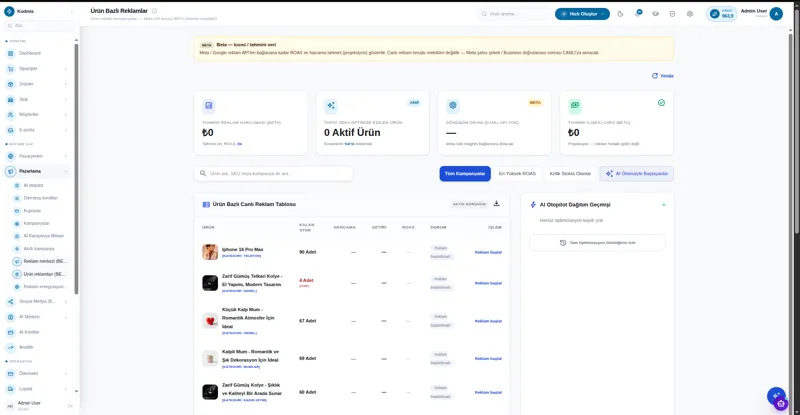Screen dimensions: 800x415
Task: Click the credits balance pill 963,9
Action: pos(722,14)
